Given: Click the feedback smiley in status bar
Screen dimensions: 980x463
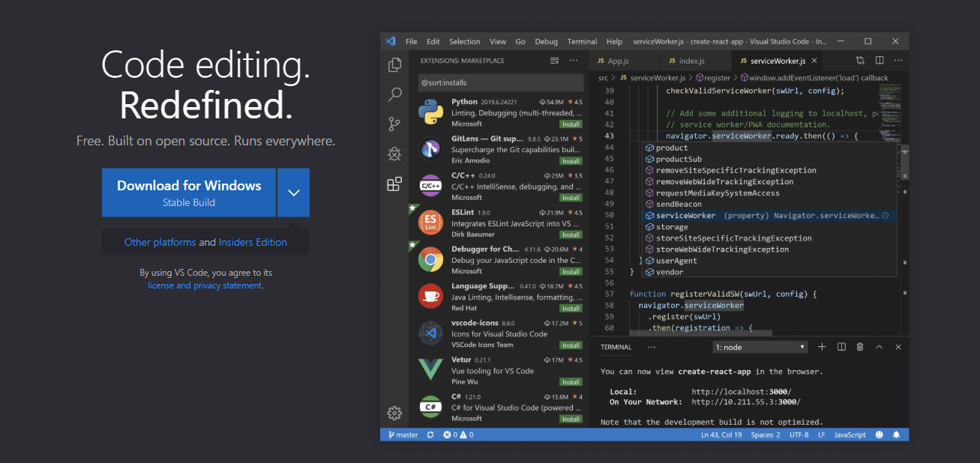Looking at the screenshot, I should coord(879,435).
